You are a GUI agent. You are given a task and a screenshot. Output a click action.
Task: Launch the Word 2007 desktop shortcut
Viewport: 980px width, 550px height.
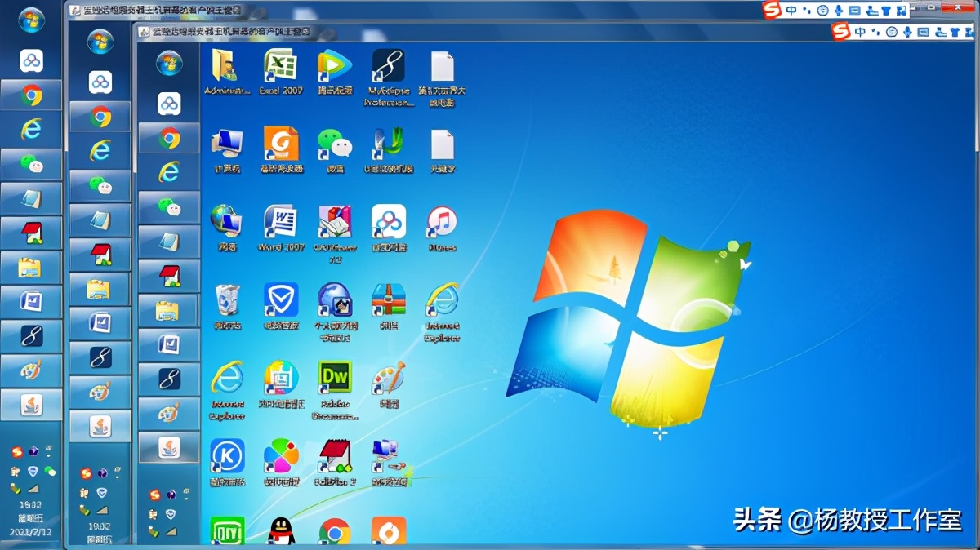click(280, 228)
